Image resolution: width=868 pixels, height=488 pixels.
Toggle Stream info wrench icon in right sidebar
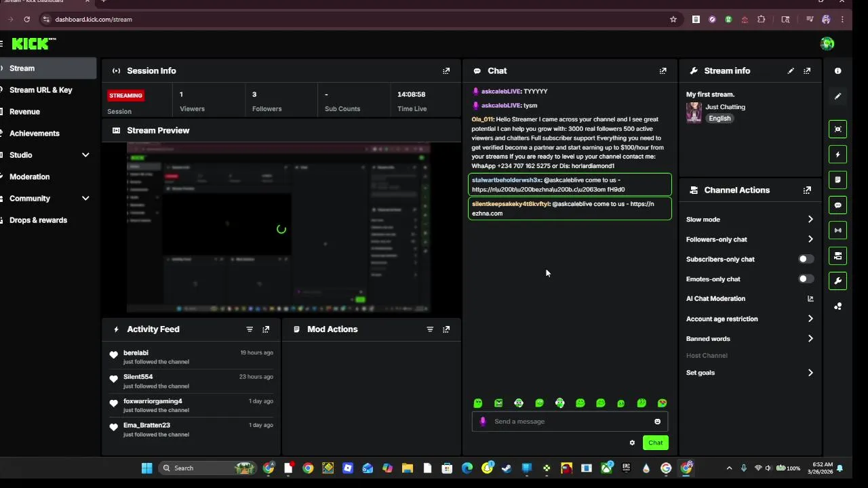(838, 281)
